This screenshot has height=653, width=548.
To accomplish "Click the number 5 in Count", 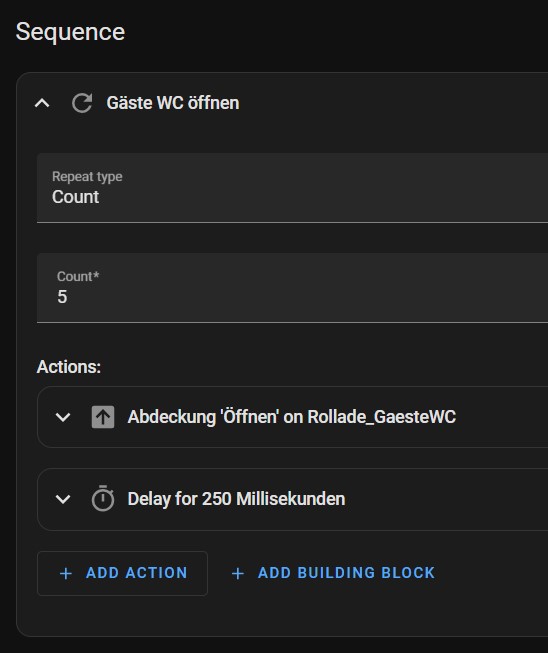I will pos(62,297).
